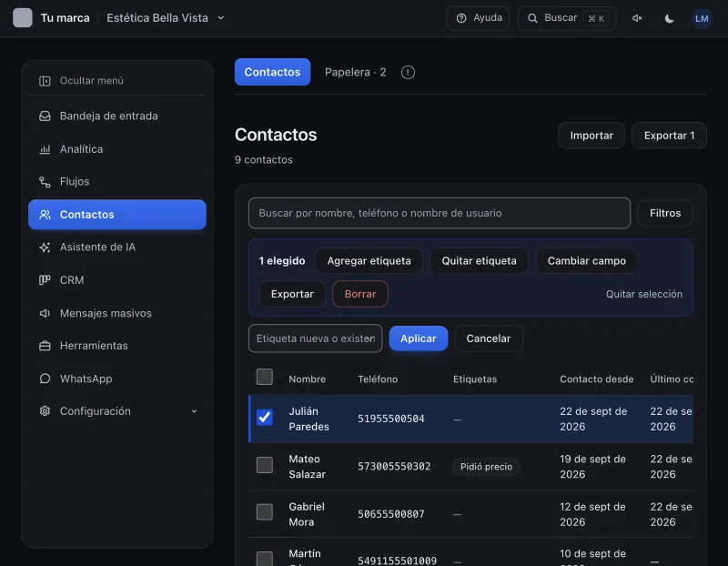Open Flujos in sidebar
This screenshot has width=728, height=566.
tap(117, 182)
